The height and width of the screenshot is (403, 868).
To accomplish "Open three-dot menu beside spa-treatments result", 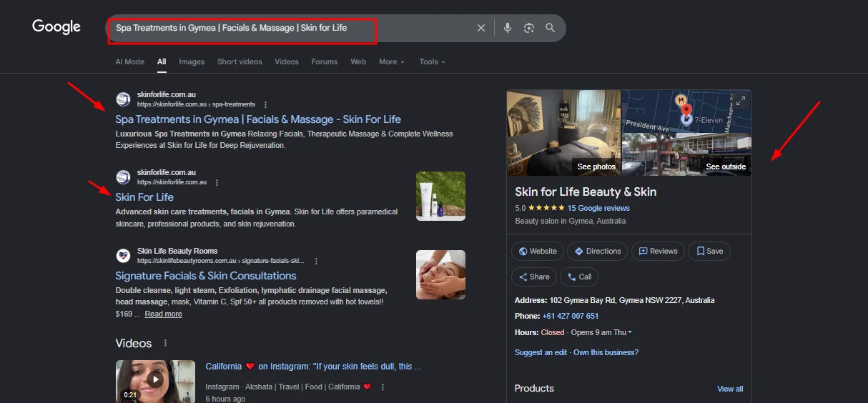I will tap(266, 104).
